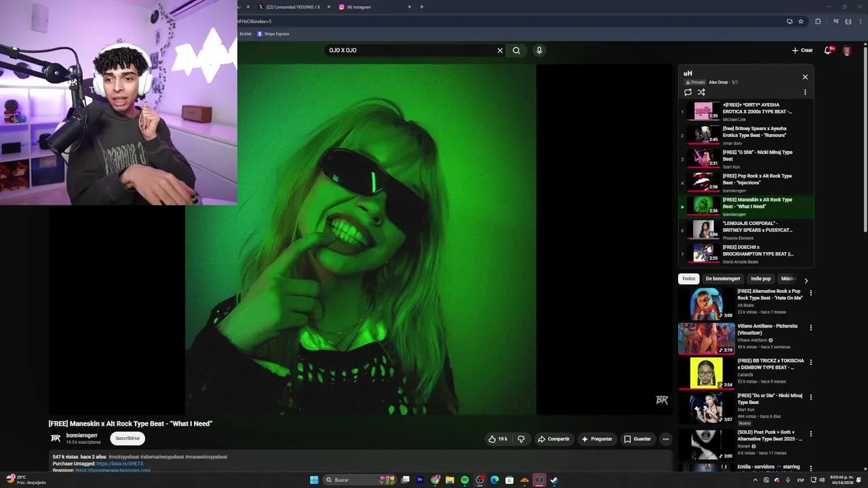
Task: Open options for BB TRICKZ video
Action: tap(810, 362)
